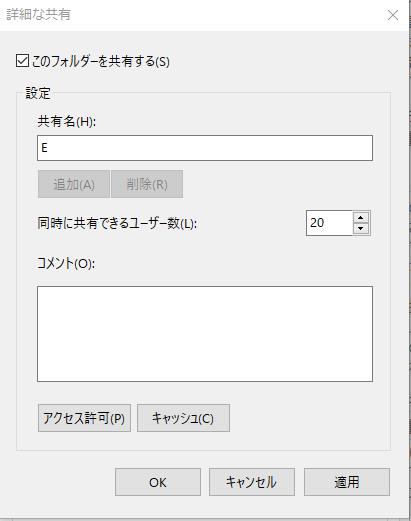Click the greyed-out 追加(A) button
The height and width of the screenshot is (521, 411).
[74, 184]
